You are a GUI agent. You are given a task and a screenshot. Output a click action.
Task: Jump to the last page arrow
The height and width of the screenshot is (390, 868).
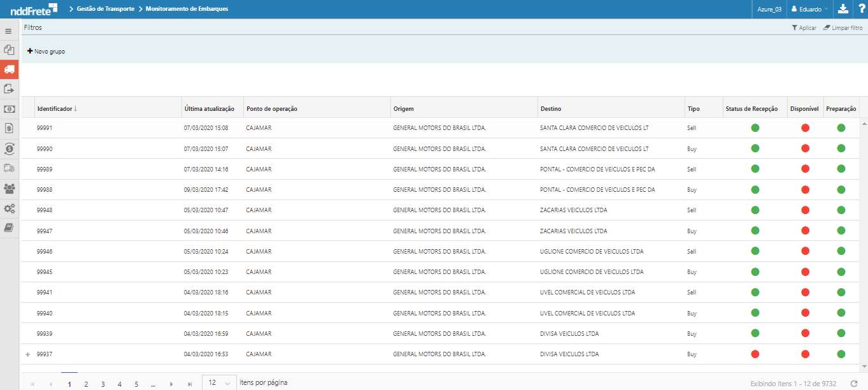tap(190, 384)
